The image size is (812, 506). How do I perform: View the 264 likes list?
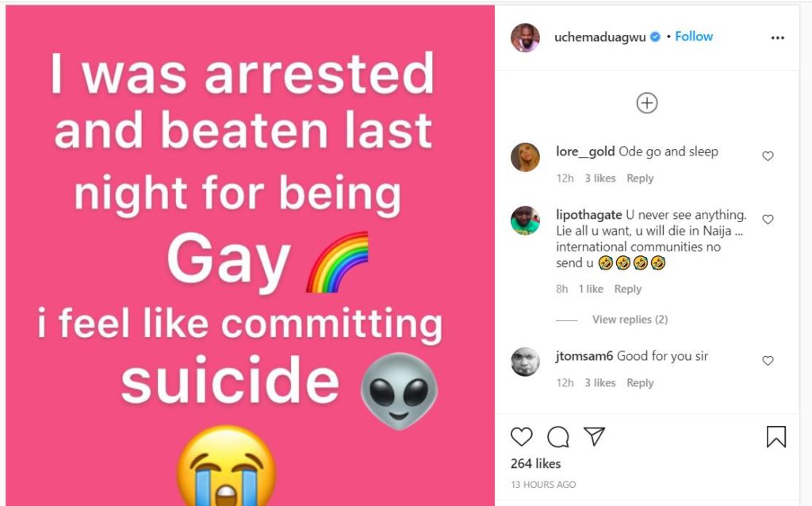[535, 463]
